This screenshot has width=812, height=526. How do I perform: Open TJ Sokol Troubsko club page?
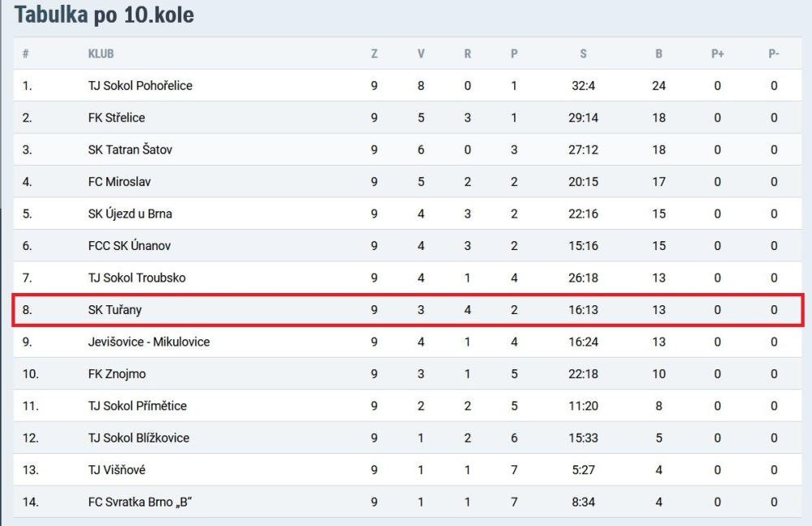click(136, 278)
